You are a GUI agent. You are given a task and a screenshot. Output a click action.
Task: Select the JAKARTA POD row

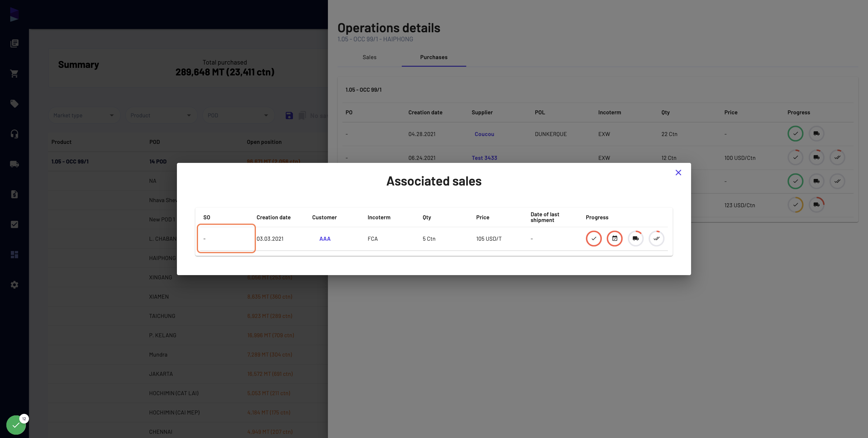coord(188,374)
